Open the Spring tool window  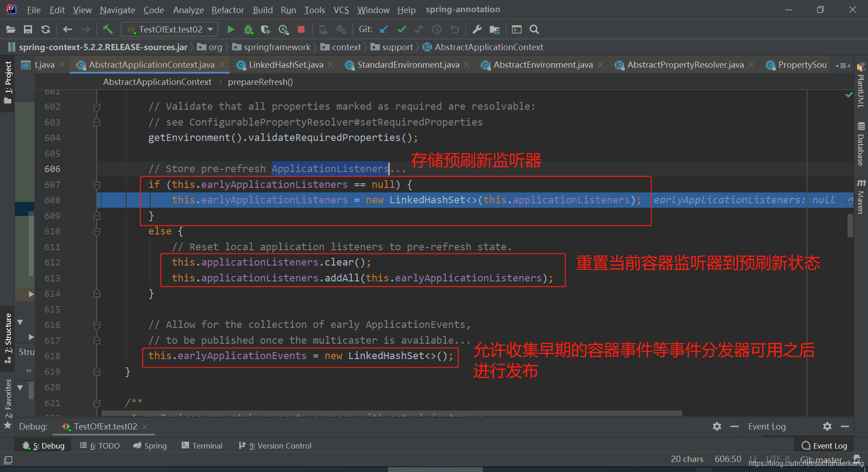(x=150, y=446)
